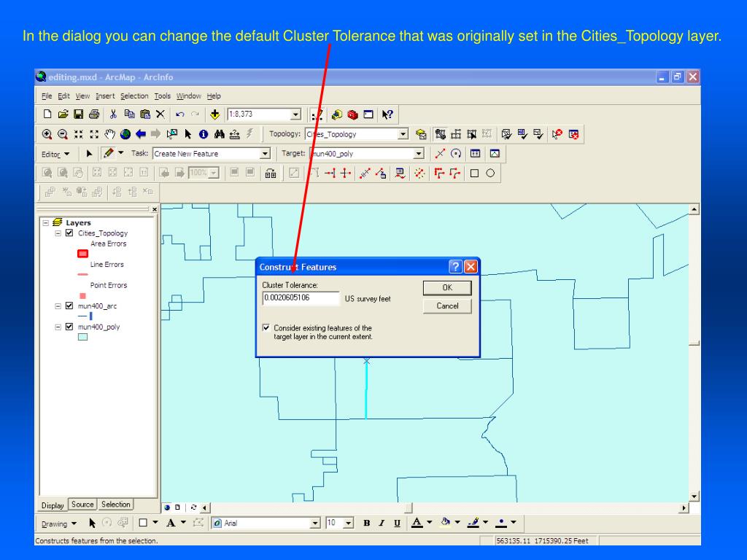Click the Construct Features topology icon
This screenshot has height=560, width=747.
pos(440,134)
